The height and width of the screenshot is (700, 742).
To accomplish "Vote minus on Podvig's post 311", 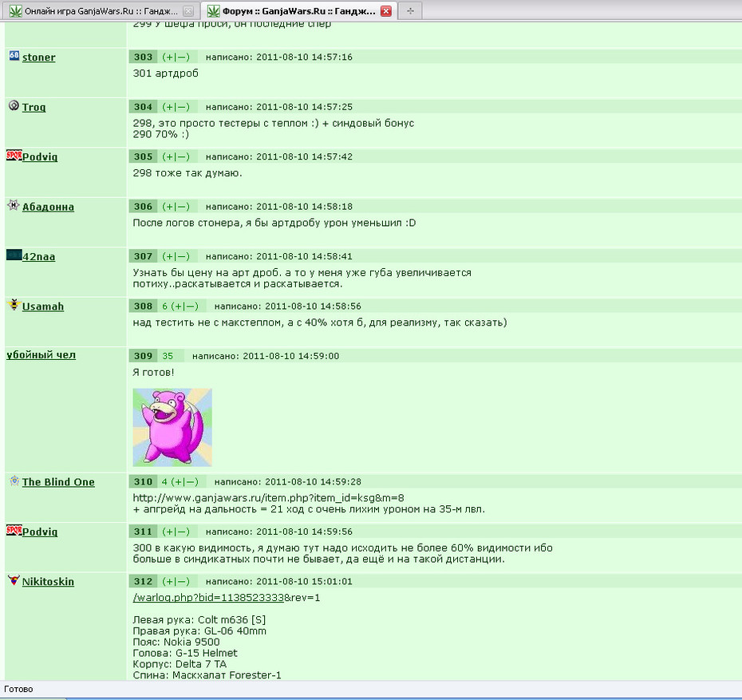I will [181, 532].
